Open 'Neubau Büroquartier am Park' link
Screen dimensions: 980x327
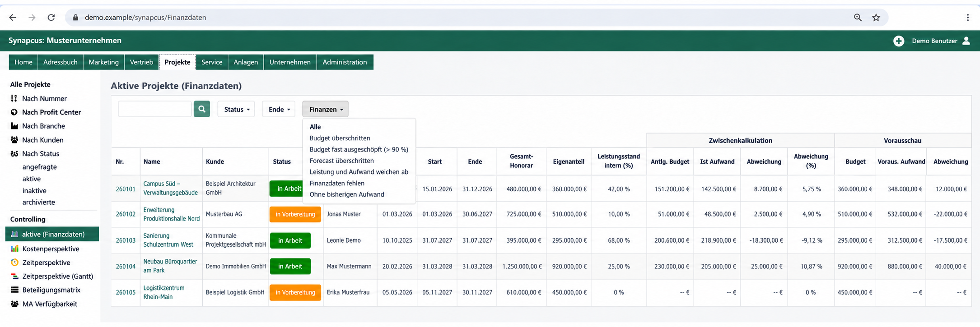tap(170, 266)
